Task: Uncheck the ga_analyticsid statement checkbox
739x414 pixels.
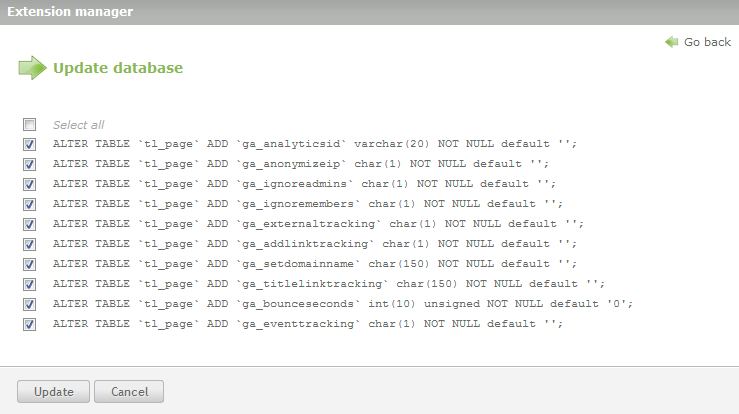Action: click(30, 144)
